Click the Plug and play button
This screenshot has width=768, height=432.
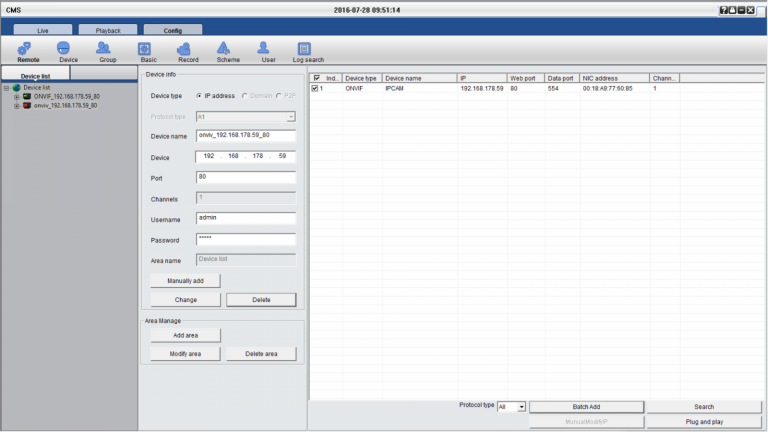pyautogui.click(x=704, y=422)
